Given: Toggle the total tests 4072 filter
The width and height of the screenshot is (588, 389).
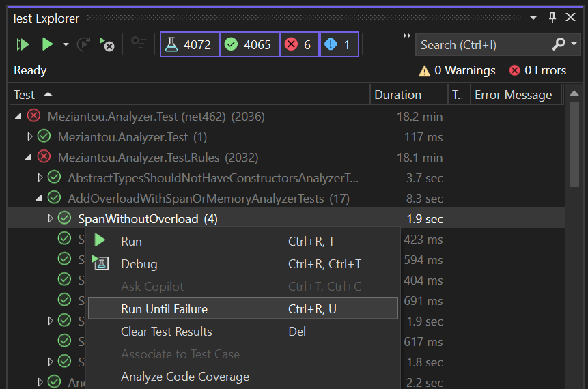Looking at the screenshot, I should tap(190, 45).
